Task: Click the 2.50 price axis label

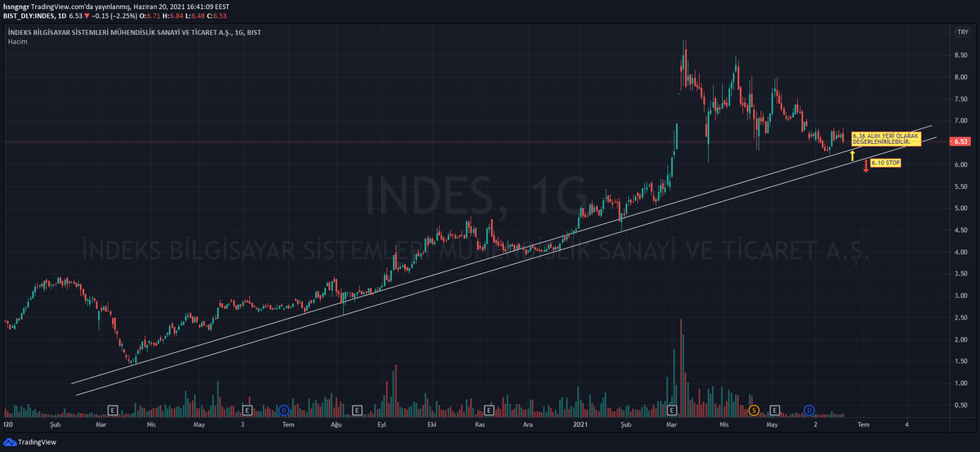Action: [960, 317]
